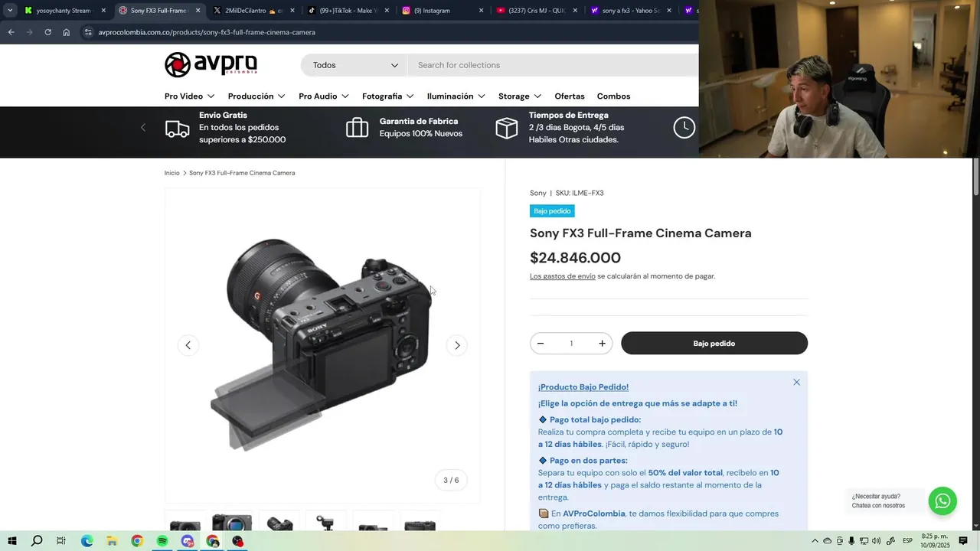Switch to the sony a fx3 Yahoo tab

630,11
